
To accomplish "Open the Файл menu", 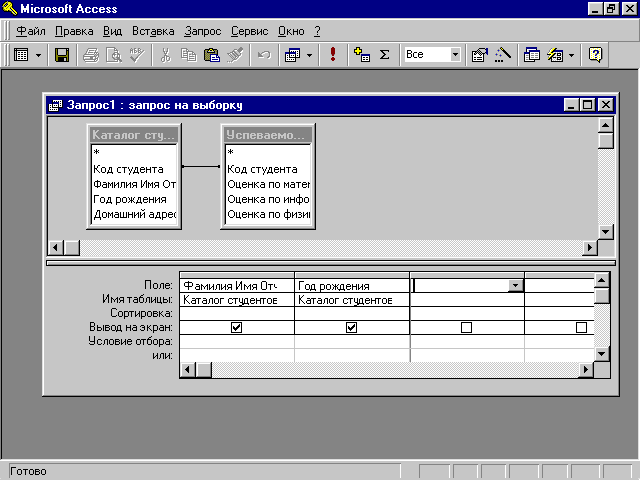I will (x=31, y=31).
